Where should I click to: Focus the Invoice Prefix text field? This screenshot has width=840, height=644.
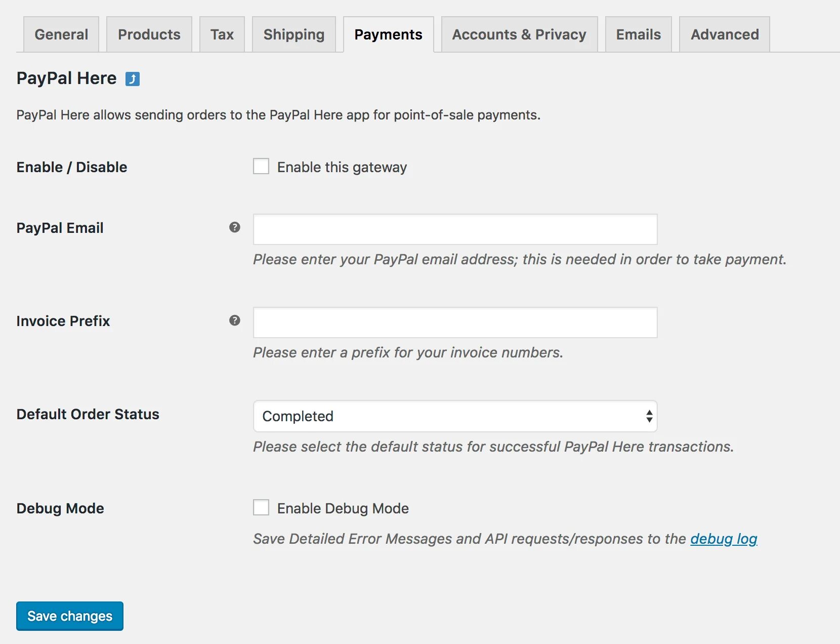pos(455,323)
